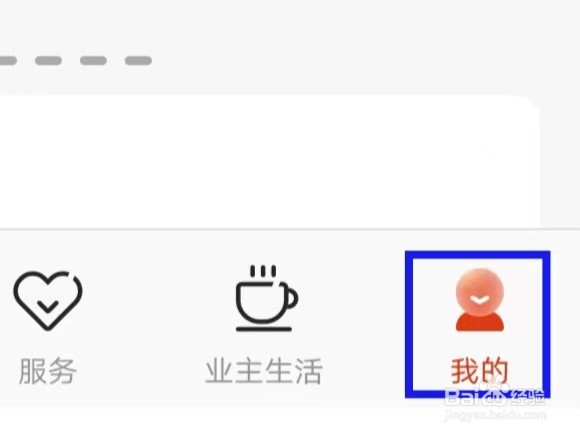This screenshot has width=580, height=436.
Task: Click the white content card
Action: pyautogui.click(x=270, y=162)
